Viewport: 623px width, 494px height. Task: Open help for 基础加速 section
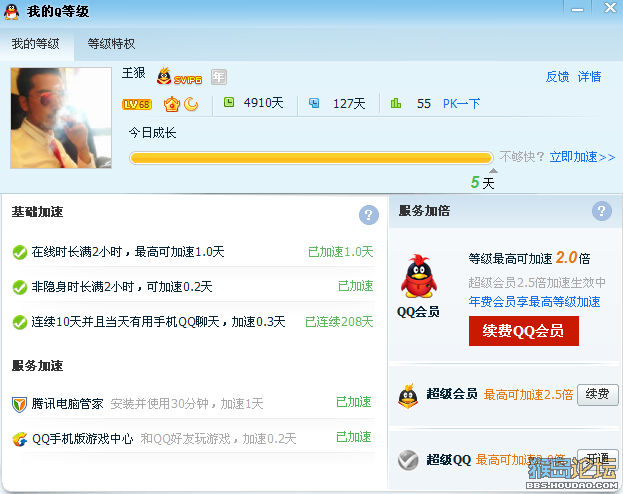pos(369,215)
